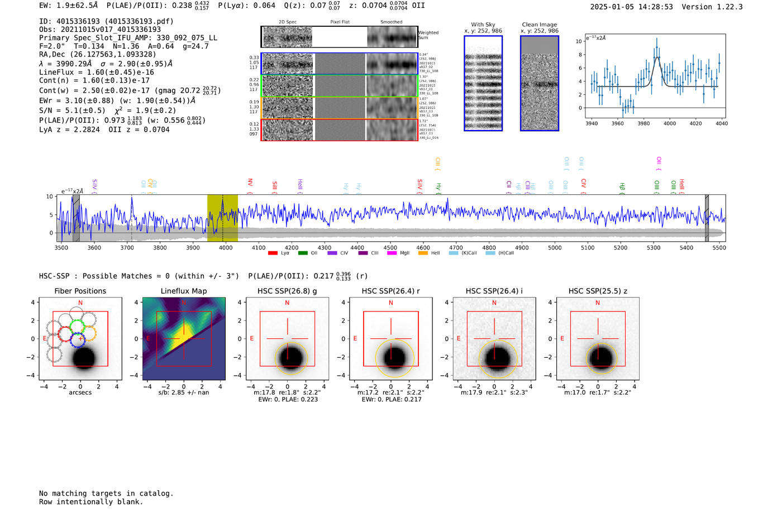This screenshot has width=782, height=532.
Task: Click the Cont(n) = 1.60(±0.13)e-17 line
Action: pos(94,80)
